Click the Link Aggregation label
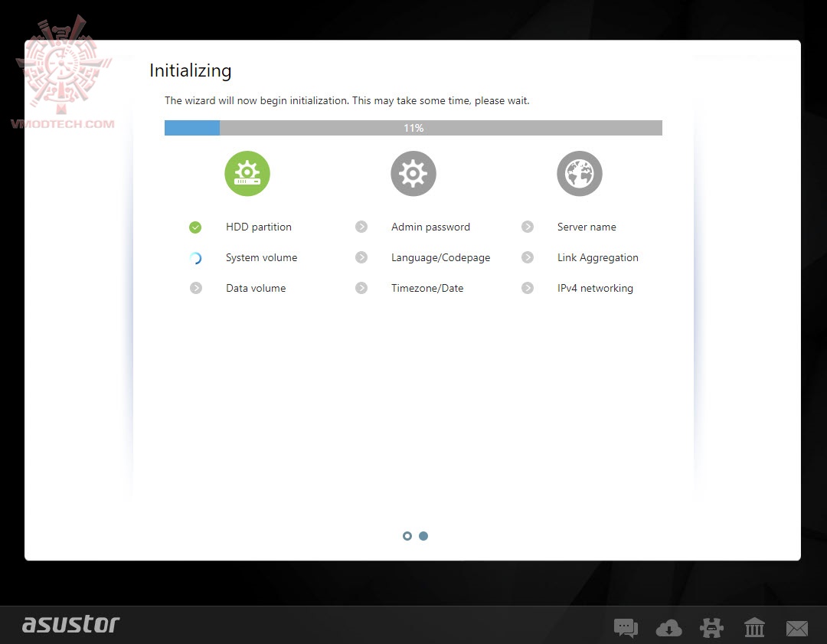 (x=597, y=258)
